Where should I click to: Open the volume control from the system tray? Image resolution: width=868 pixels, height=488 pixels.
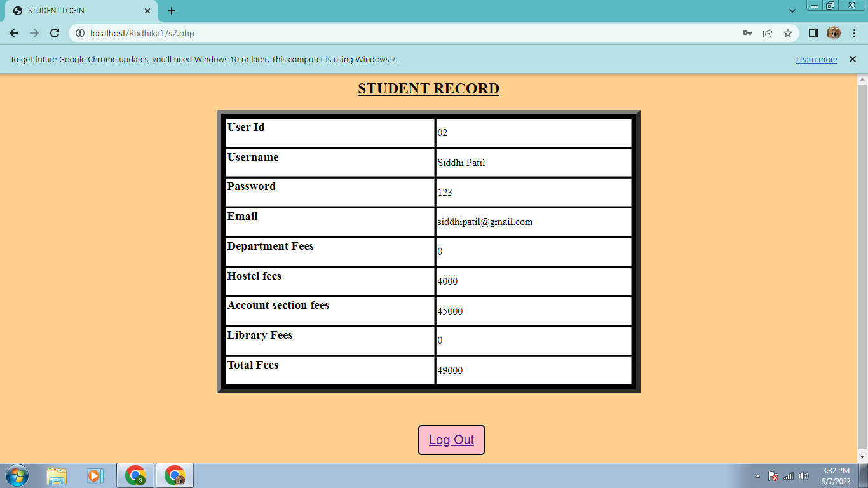coord(804,475)
